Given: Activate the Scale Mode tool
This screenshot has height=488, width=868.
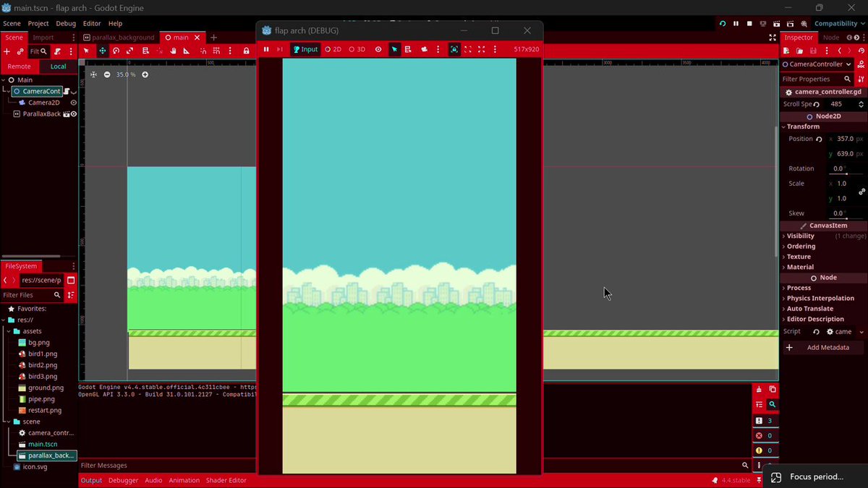Looking at the screenshot, I should (x=129, y=51).
